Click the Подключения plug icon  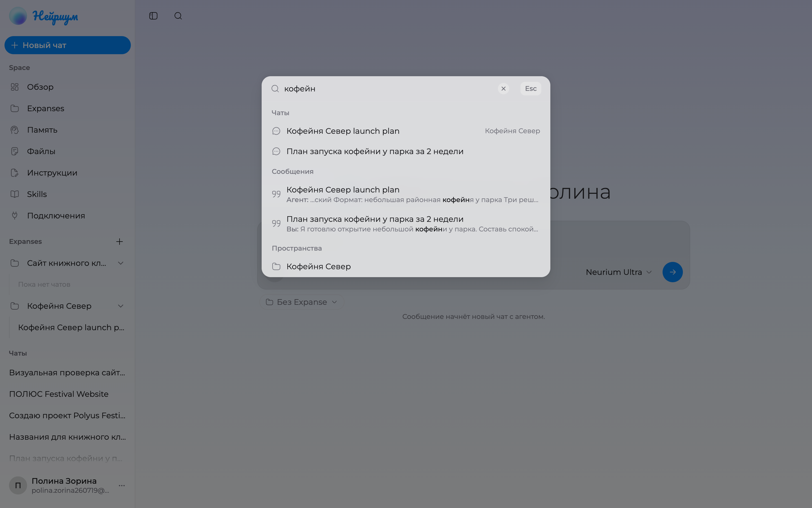pyautogui.click(x=14, y=216)
